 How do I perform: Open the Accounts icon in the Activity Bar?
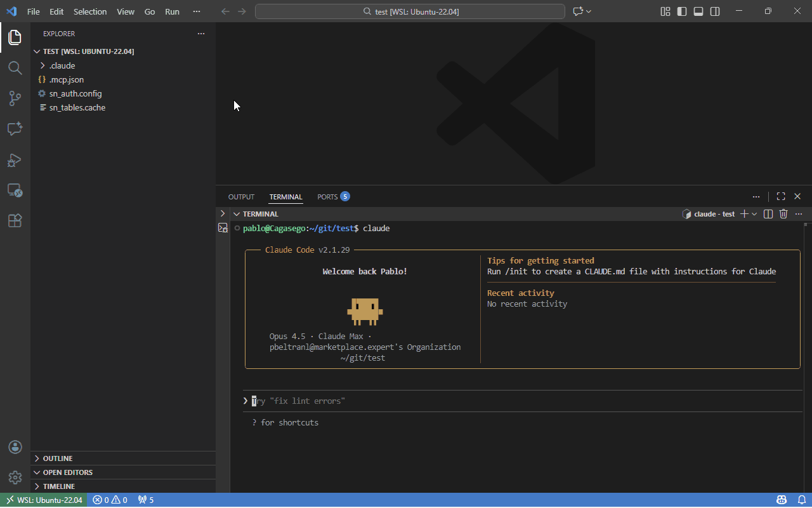[15, 446]
